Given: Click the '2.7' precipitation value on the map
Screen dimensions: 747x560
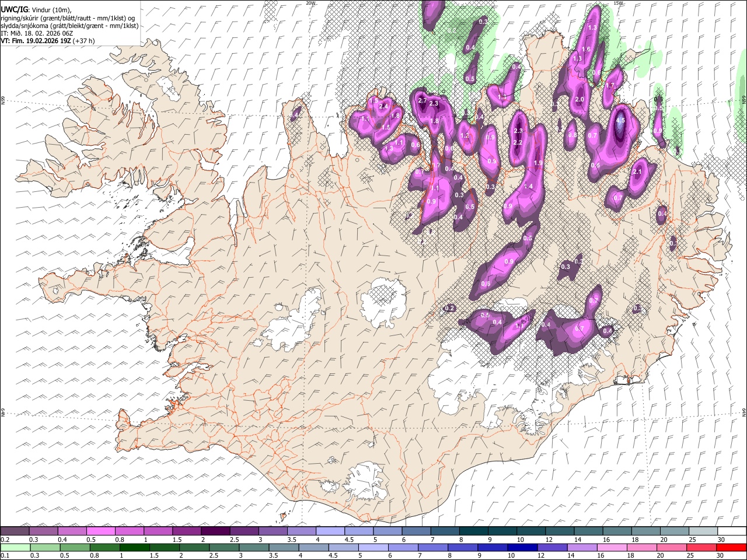Looking at the screenshot, I should click(423, 100).
